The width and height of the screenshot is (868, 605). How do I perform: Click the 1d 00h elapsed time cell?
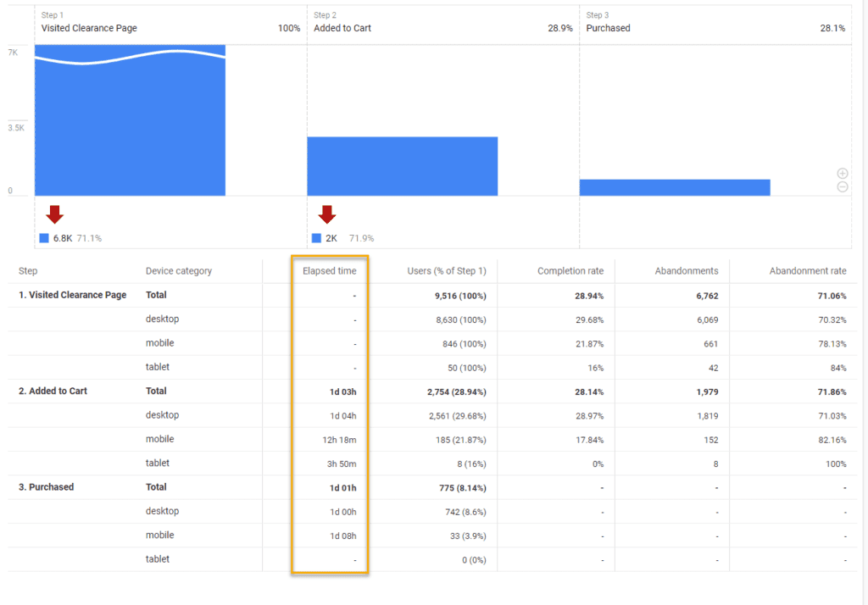343,512
